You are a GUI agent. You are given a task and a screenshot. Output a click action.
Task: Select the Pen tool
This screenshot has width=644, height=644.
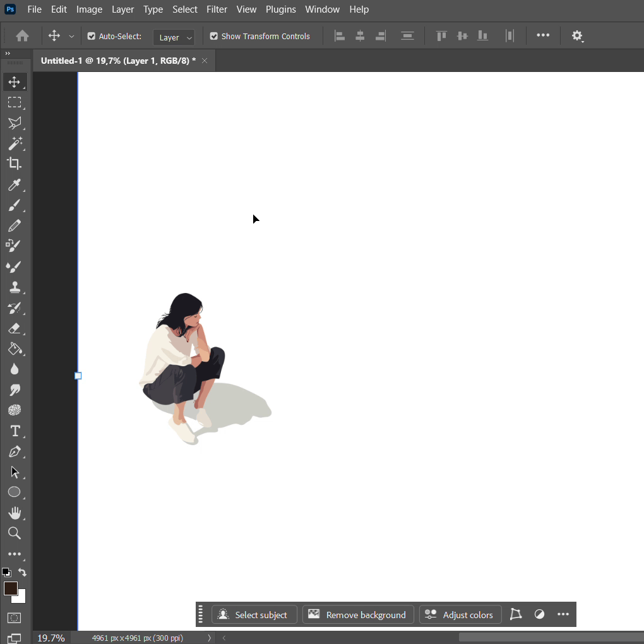pos(14,451)
